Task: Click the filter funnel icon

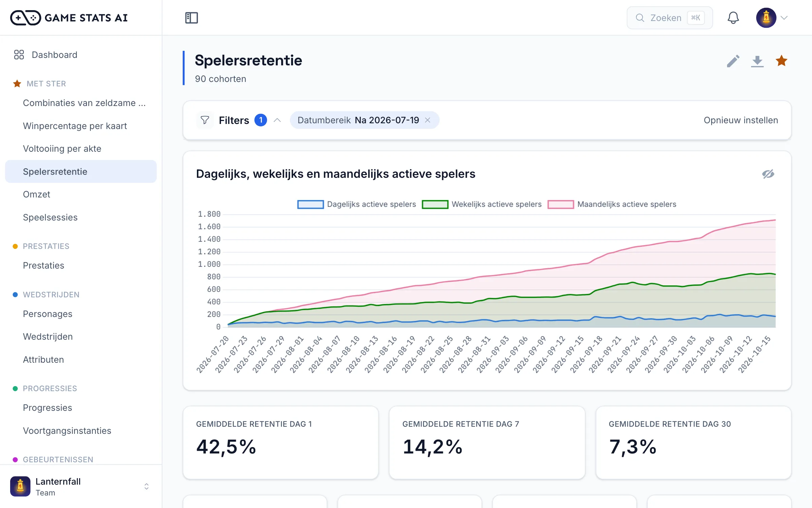Action: 205,120
